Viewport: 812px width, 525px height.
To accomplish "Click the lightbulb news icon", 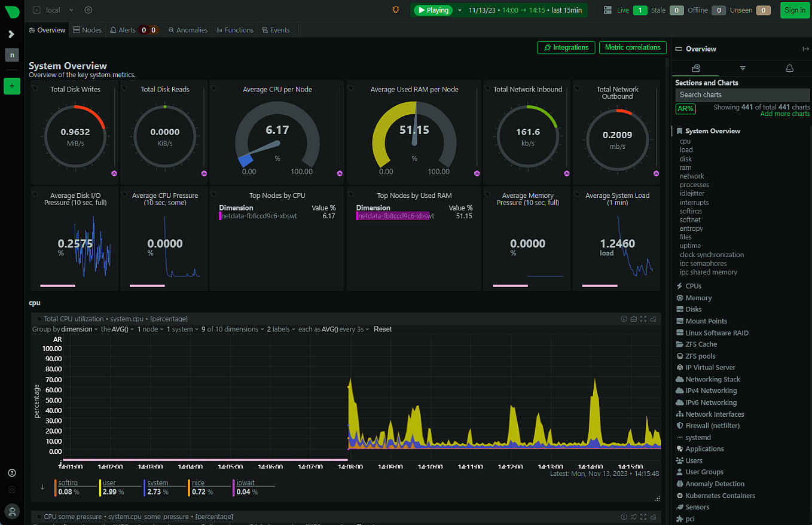I will [395, 10].
